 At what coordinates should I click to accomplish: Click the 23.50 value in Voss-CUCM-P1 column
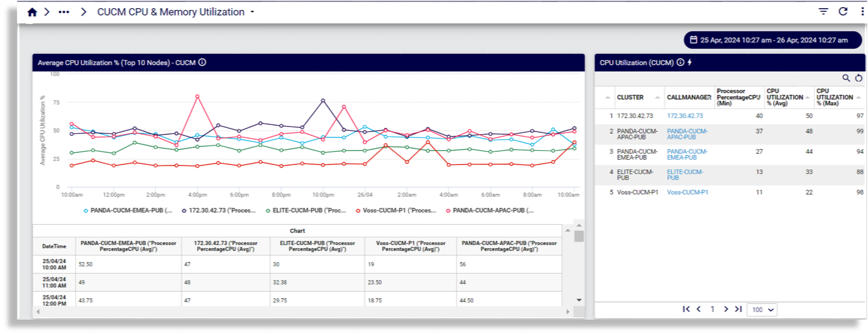pyautogui.click(x=375, y=283)
